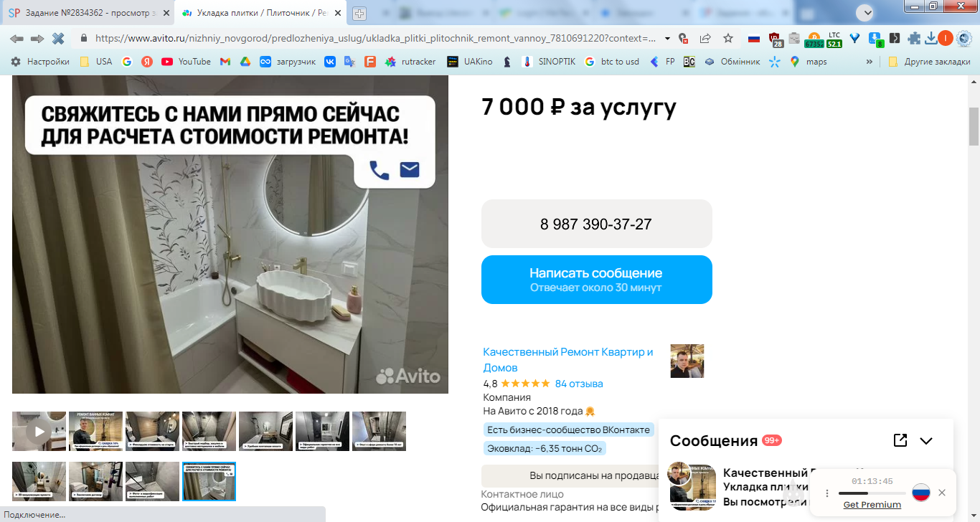
Task: Open YouTube bookmark
Action: [186, 62]
